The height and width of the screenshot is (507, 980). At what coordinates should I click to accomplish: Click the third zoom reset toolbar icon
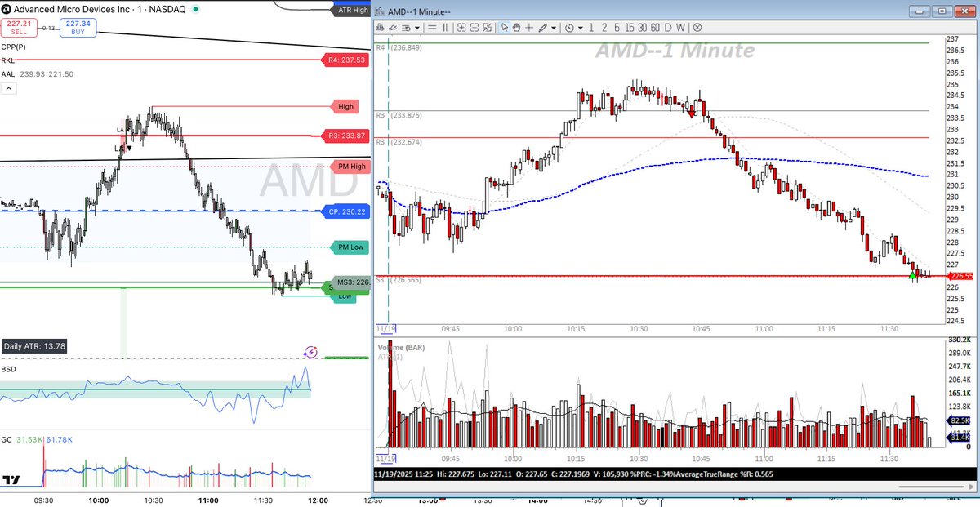coord(488,27)
